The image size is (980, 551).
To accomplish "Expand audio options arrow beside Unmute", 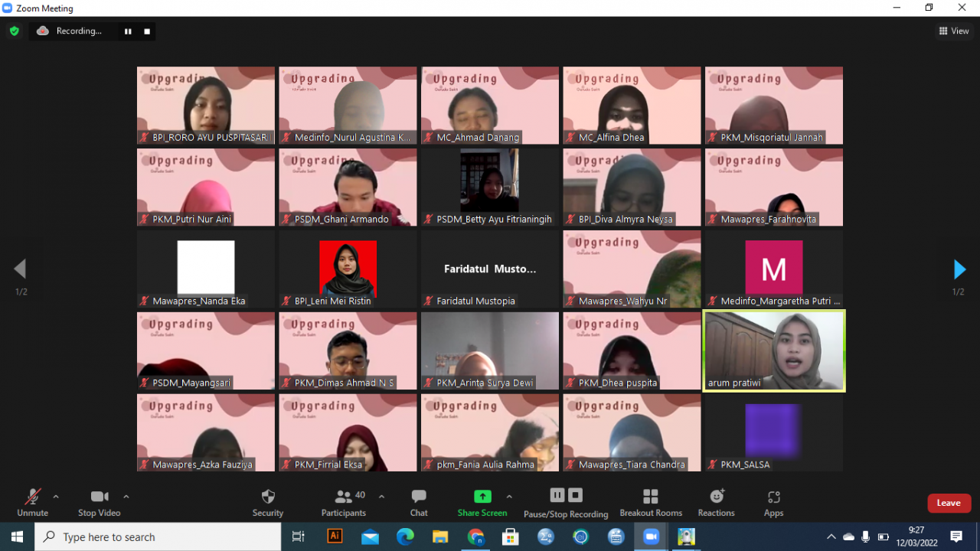I will [x=56, y=496].
